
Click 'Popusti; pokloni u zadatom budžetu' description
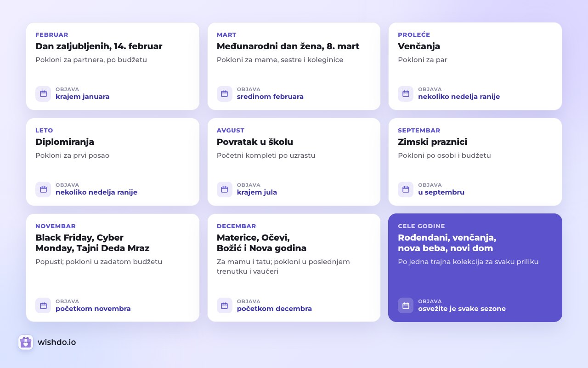[x=99, y=262]
